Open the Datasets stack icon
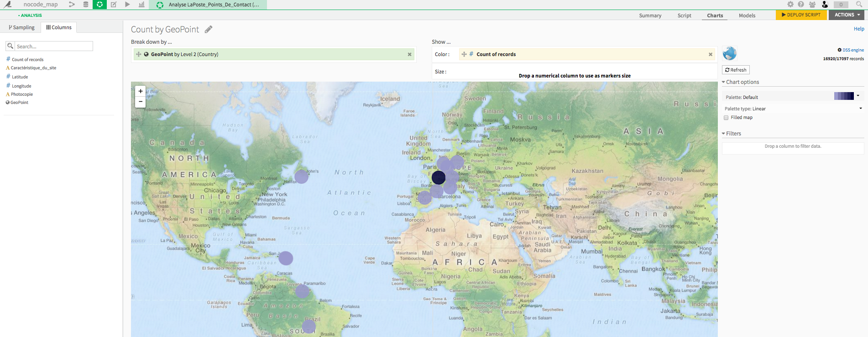 (x=86, y=5)
